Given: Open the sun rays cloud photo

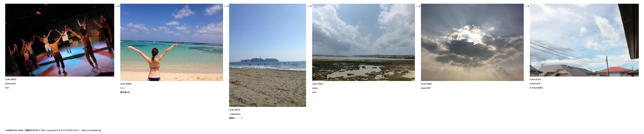Looking at the screenshot, I should tap(472, 42).
